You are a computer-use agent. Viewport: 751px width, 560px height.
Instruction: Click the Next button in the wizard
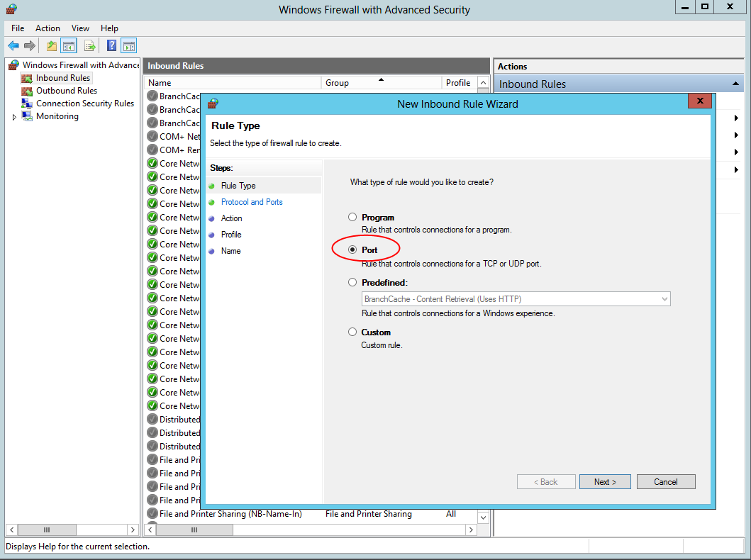click(605, 482)
